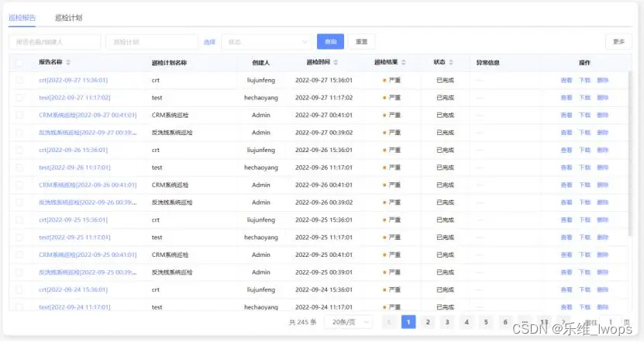Switch to the 巡检报告 tab
Viewport: 644px width, 343px height.
pos(22,18)
